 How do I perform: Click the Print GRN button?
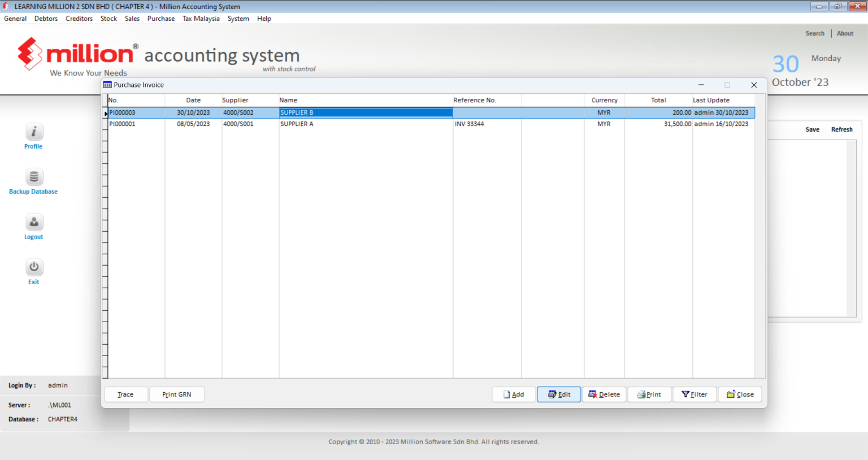[177, 394]
